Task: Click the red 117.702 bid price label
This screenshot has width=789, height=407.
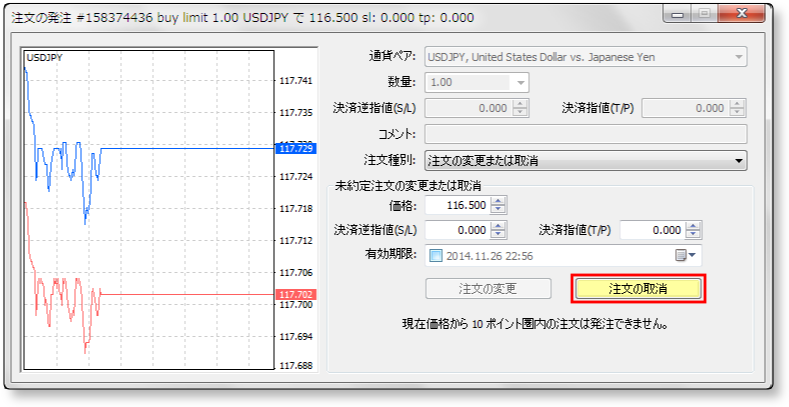Action: 295,294
